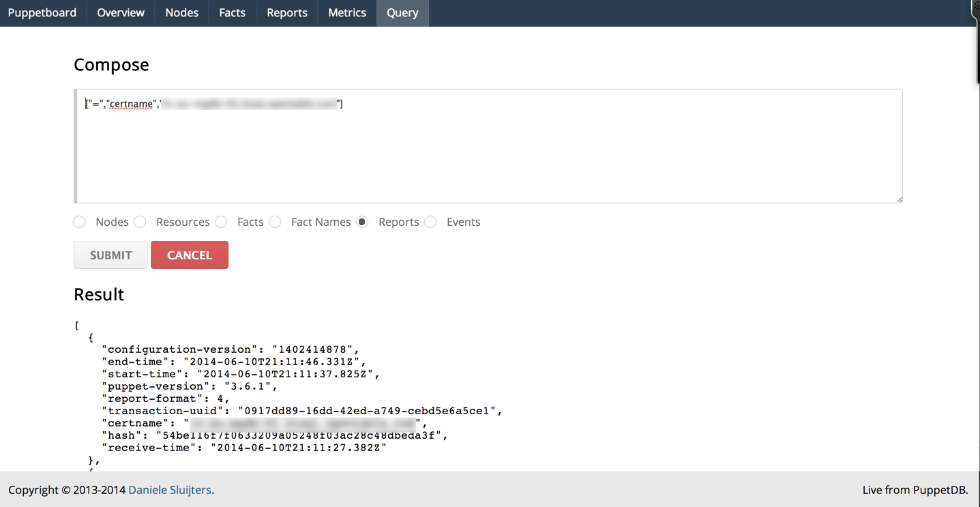980x507 pixels.
Task: Select the Query tab in navbar
Action: pyautogui.click(x=402, y=13)
